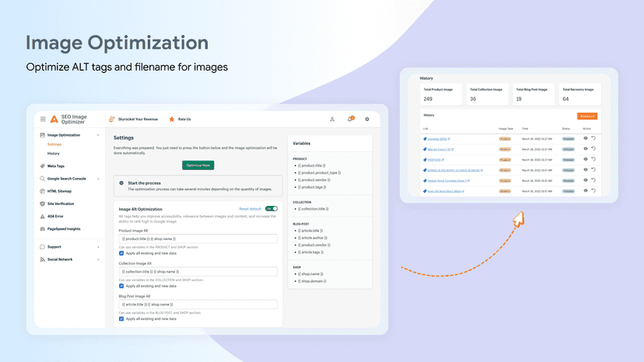The width and height of the screenshot is (644, 362).
Task: Click the eye icon in Nike Air Force row
Action: click(x=586, y=148)
